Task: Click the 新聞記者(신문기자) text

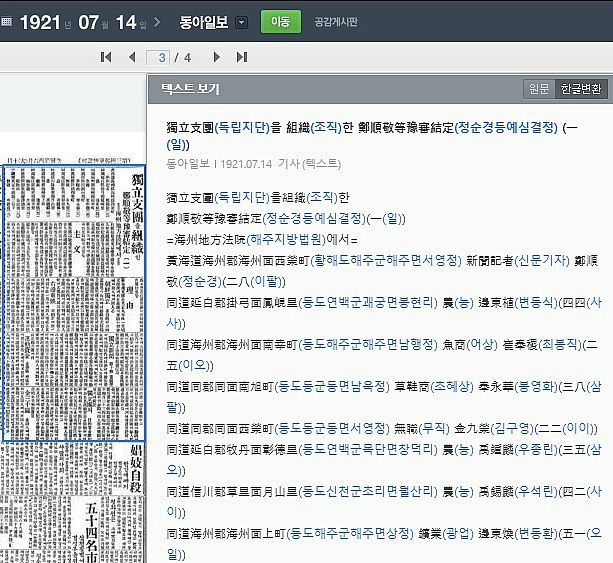Action: 518,260
